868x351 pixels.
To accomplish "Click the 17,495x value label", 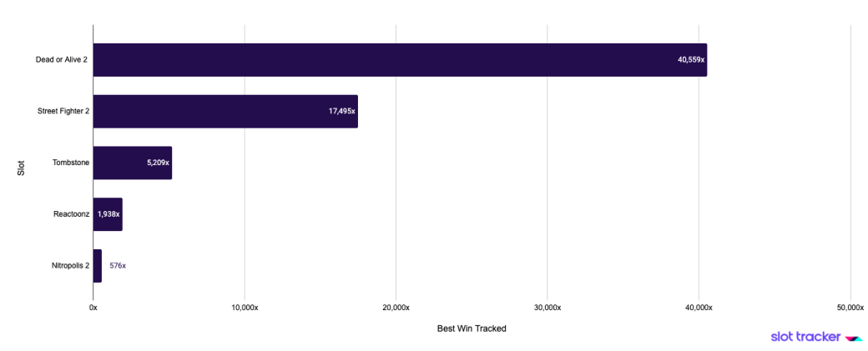I will [342, 111].
